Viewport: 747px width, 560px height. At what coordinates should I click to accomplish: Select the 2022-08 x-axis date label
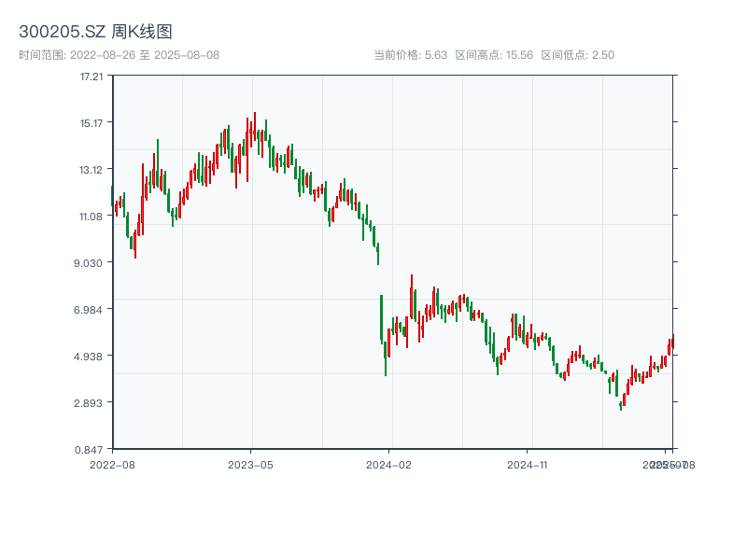[112, 464]
